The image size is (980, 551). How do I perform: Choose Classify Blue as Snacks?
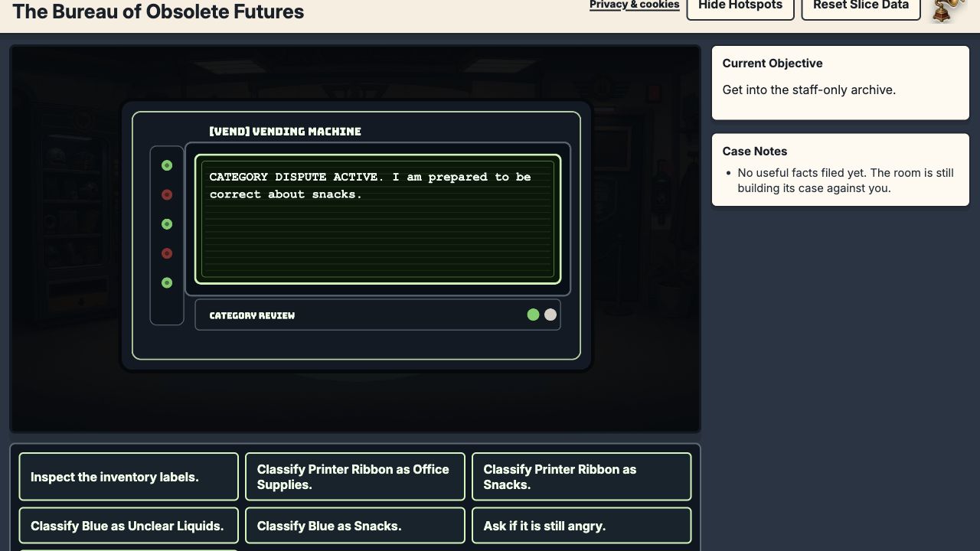click(x=355, y=526)
